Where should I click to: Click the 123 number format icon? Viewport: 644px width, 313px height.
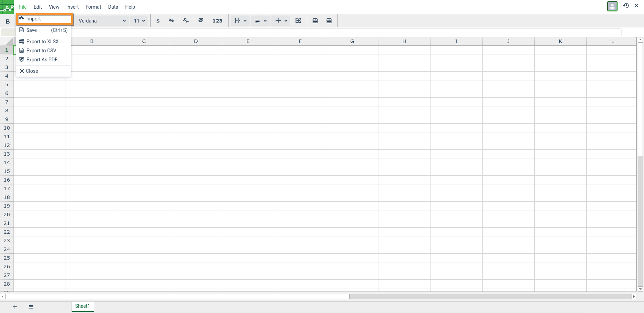217,21
